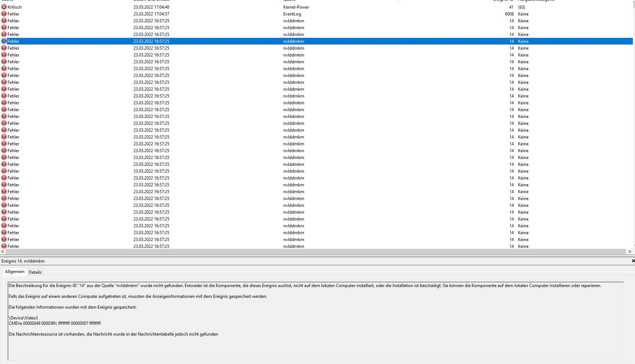The image size is (635, 364).
Task: Click the pane title Ereignis 14, nvlddmkm
Action: pos(23,261)
